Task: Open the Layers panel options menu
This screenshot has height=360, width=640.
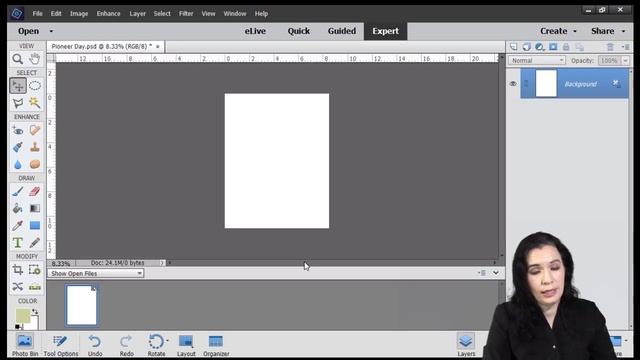Action: click(x=625, y=47)
